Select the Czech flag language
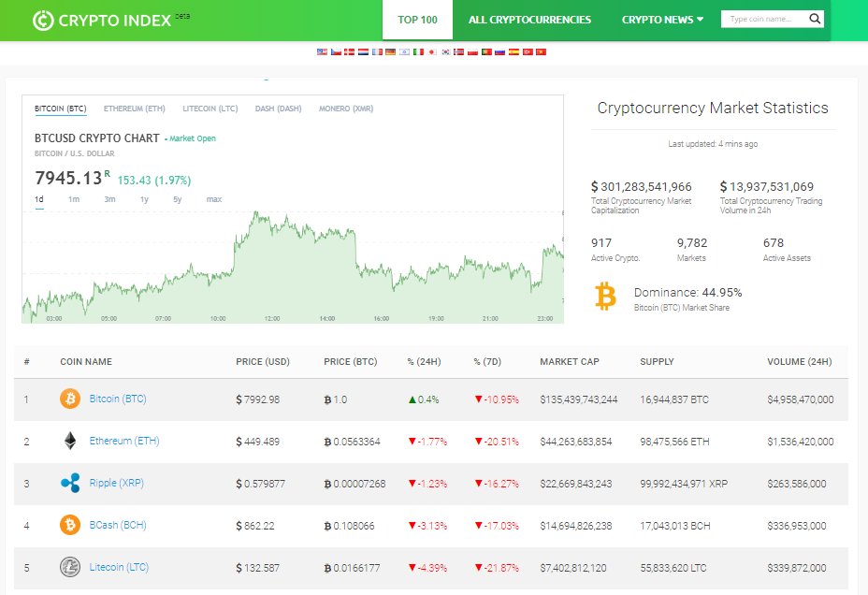Viewport: 868px width, 595px height. [336, 52]
